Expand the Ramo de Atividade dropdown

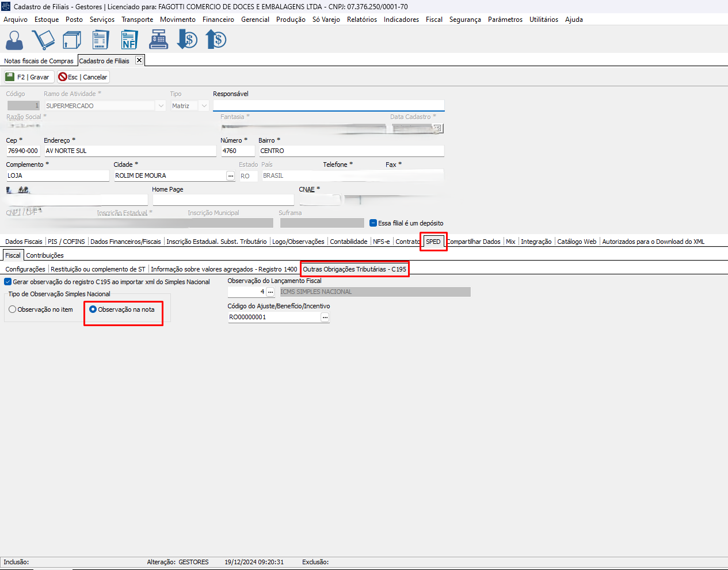tap(161, 106)
